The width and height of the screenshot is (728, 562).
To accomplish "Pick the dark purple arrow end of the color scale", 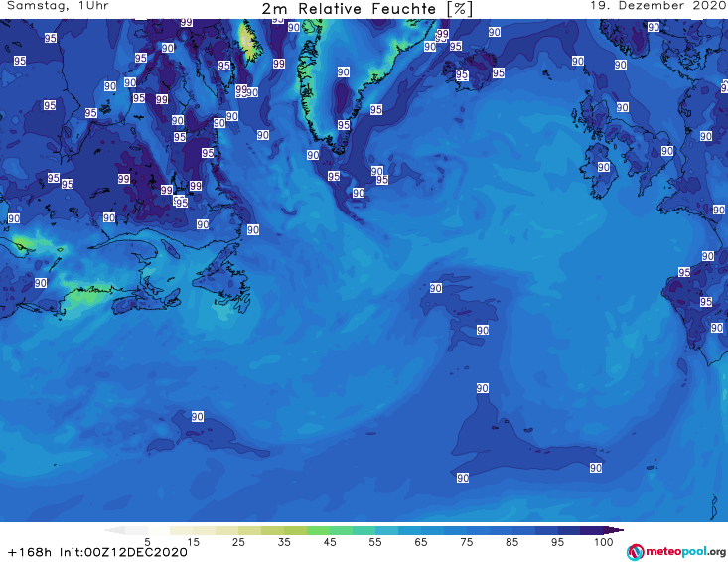I will click(614, 531).
